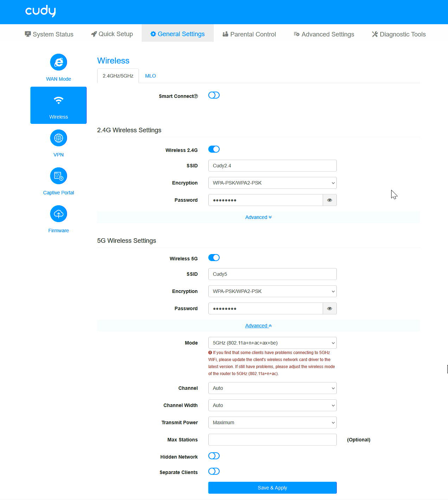Click the (Optional) label text
The image size is (448, 500).
click(x=359, y=440)
